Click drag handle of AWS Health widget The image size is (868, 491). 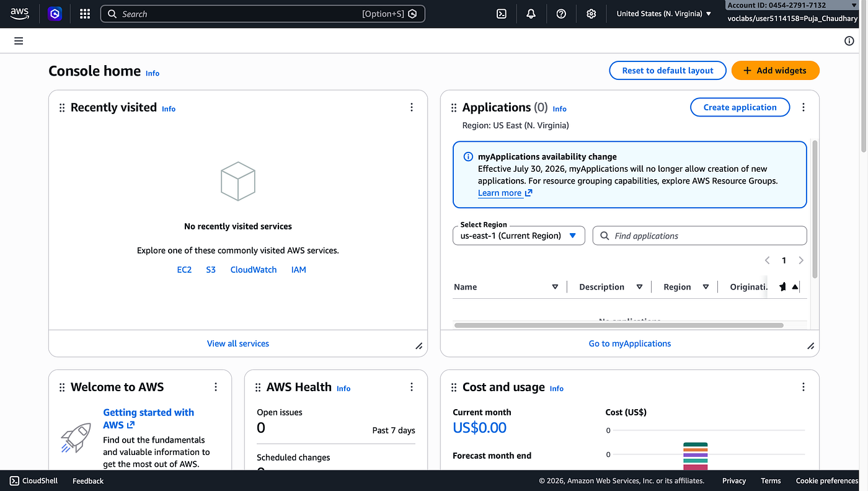258,387
